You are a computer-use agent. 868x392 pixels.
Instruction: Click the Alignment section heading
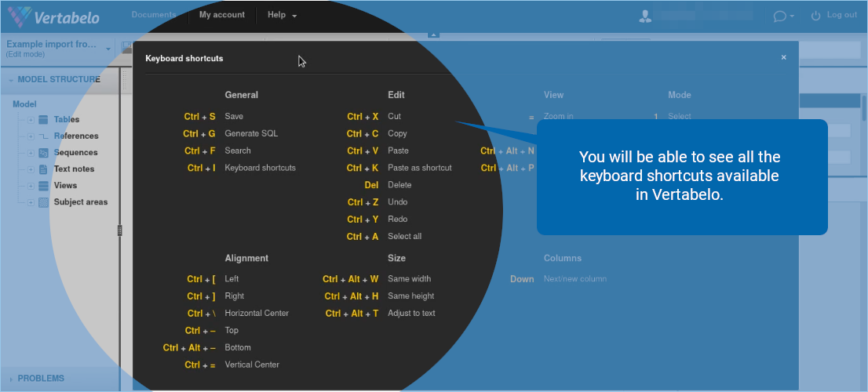(x=246, y=258)
